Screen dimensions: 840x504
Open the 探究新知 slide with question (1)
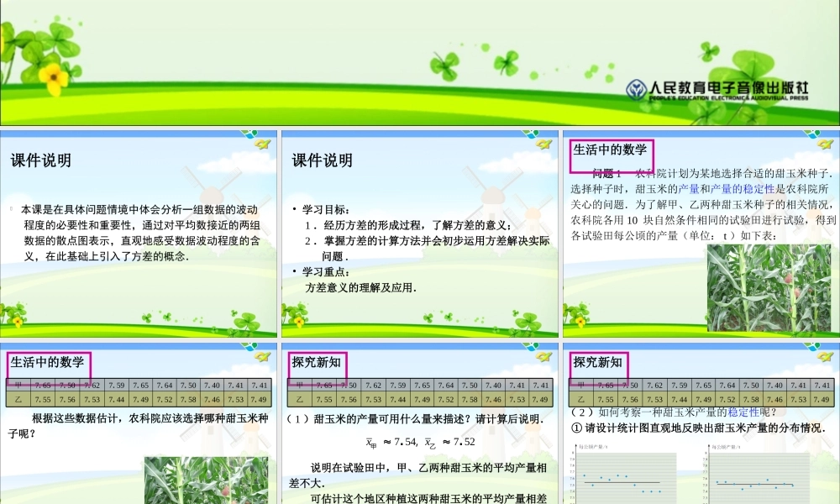coord(419,423)
